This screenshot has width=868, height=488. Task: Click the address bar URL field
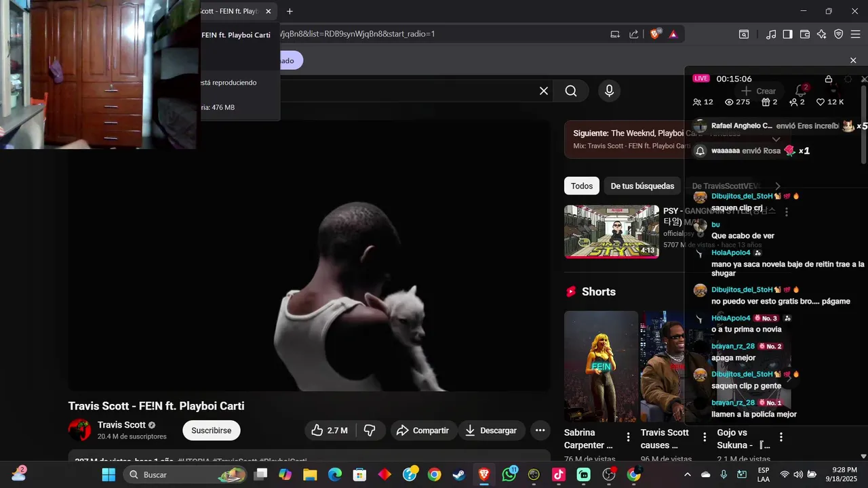441,34
